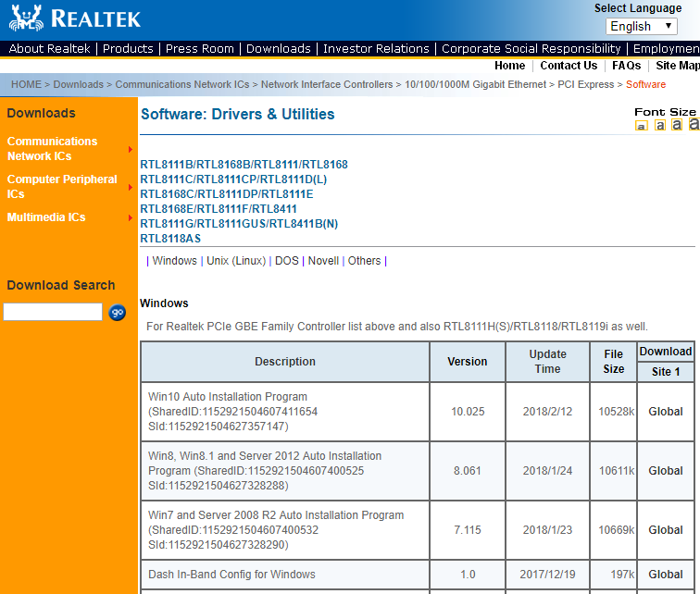Open Contact Us page
Screen dimensions: 700x594
click(569, 66)
